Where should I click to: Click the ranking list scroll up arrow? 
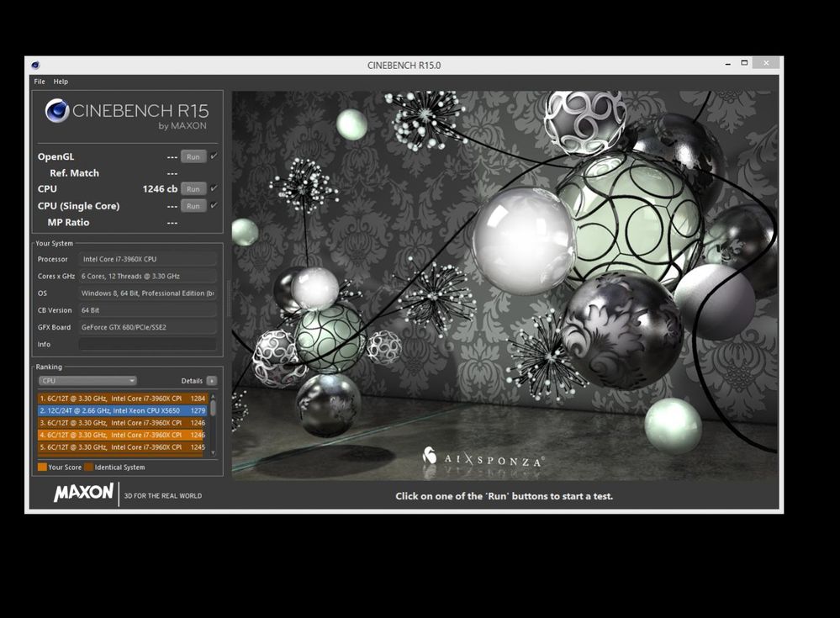(214, 396)
